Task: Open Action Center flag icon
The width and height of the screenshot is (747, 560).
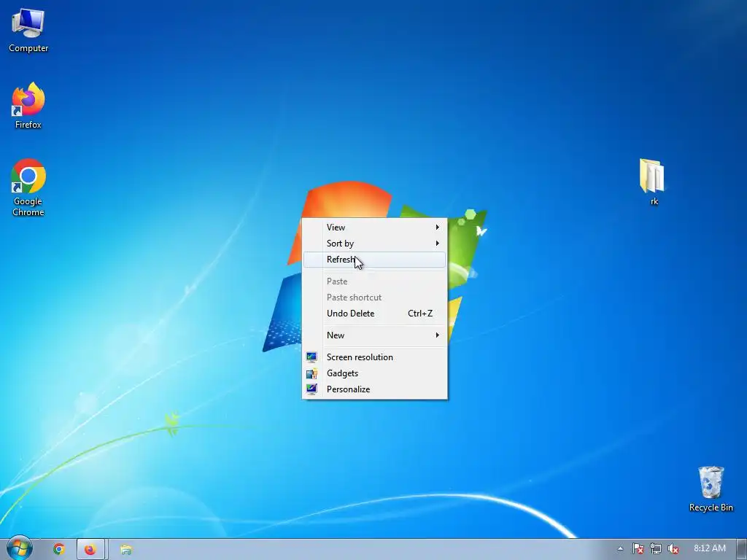Action: coord(638,549)
